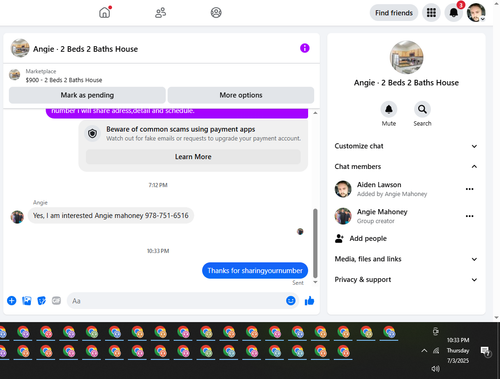Click the Marketplace $900 listing link
This screenshot has height=379, width=500.
pyautogui.click(x=64, y=80)
